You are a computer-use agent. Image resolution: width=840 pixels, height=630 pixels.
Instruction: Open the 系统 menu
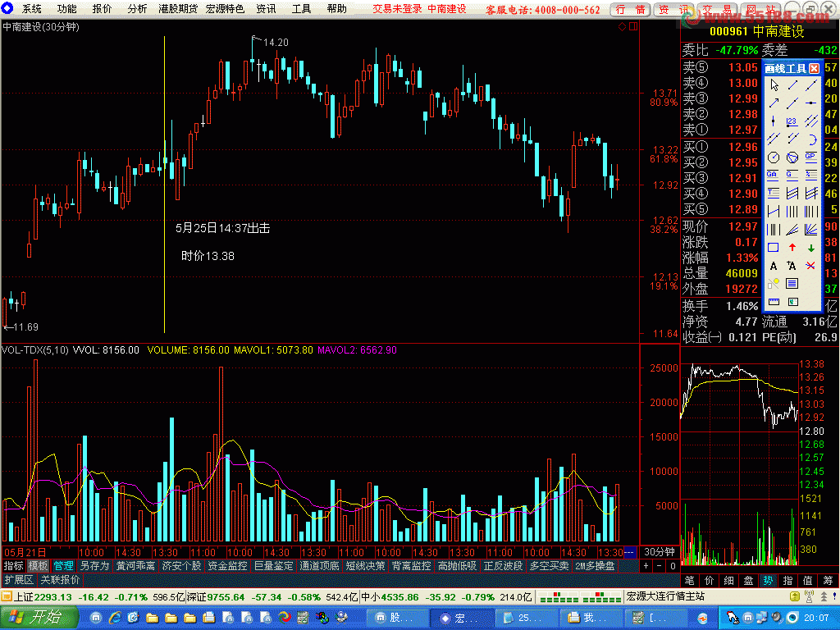coord(32,8)
